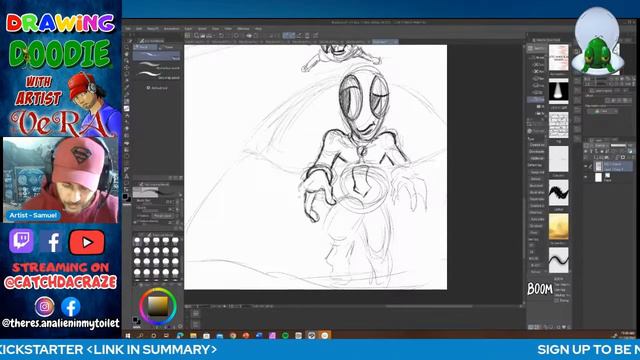640x360 pixels.
Task: Select the highlighted Pencil tool in toolbox
Action: pos(127,108)
